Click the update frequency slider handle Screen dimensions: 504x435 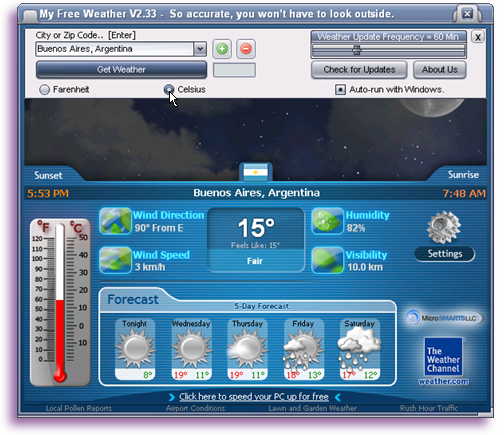(x=357, y=50)
